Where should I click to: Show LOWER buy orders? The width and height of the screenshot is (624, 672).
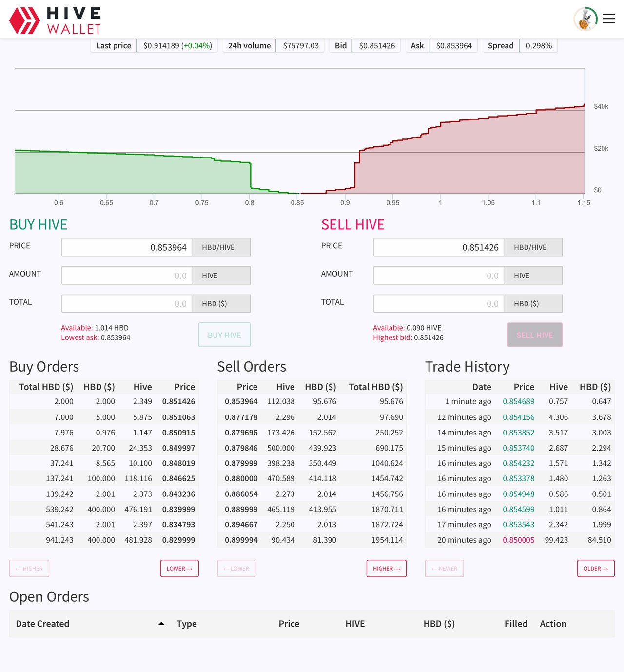click(x=179, y=569)
